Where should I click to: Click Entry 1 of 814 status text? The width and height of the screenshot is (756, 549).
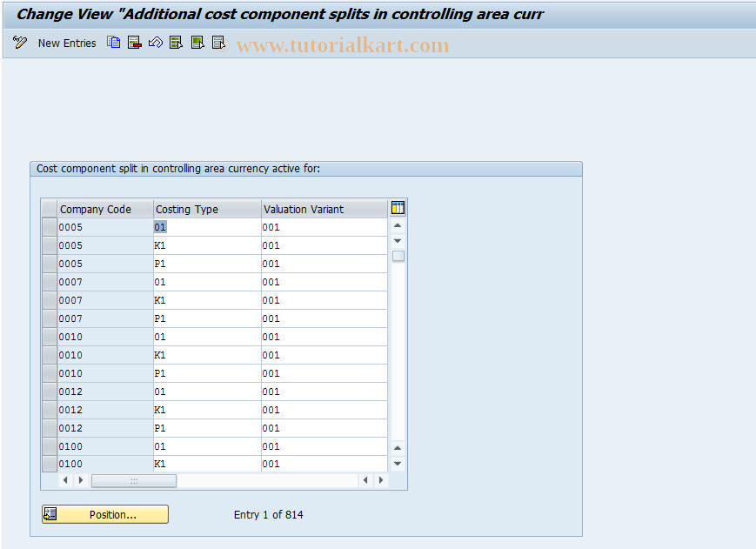[x=269, y=515]
